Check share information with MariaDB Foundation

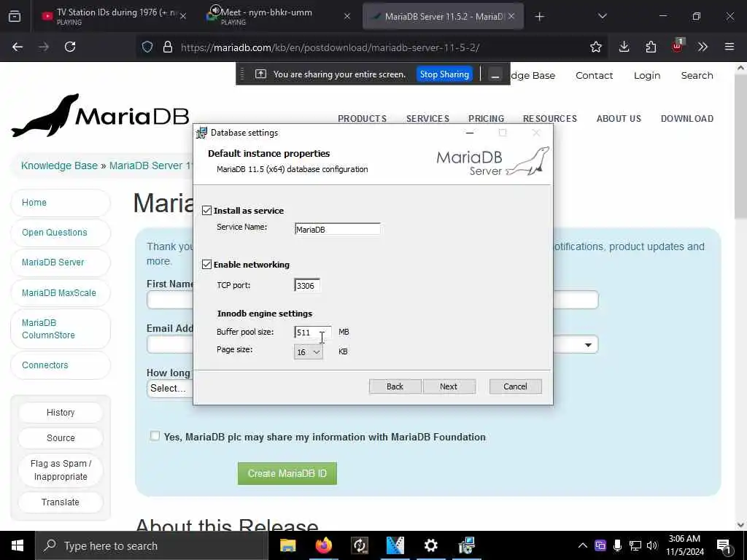click(x=155, y=436)
